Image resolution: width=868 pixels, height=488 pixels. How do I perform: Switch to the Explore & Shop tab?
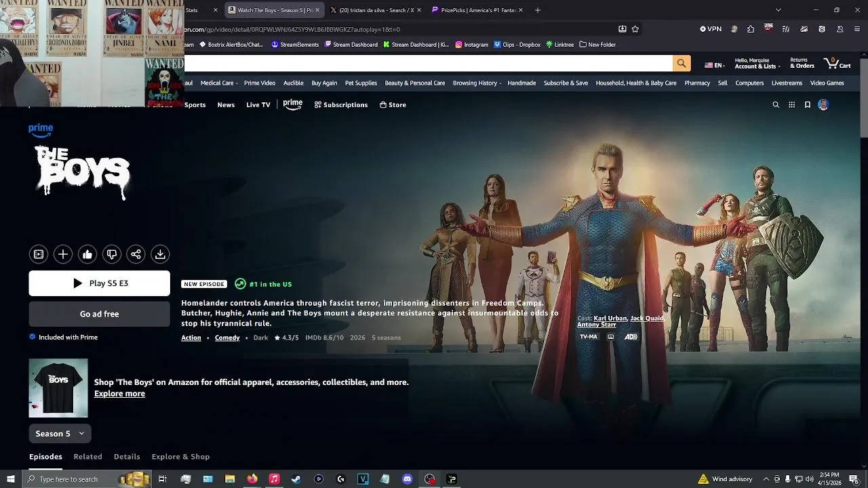tap(180, 457)
